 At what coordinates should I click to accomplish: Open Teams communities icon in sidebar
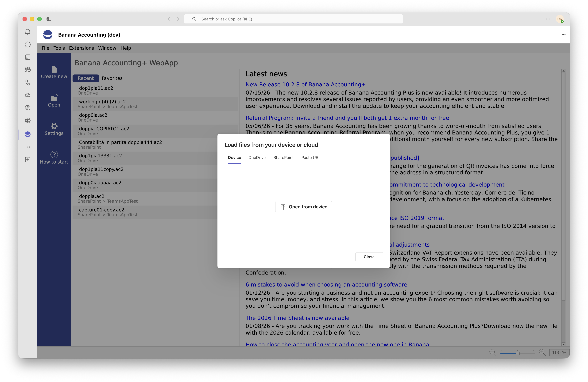[28, 70]
